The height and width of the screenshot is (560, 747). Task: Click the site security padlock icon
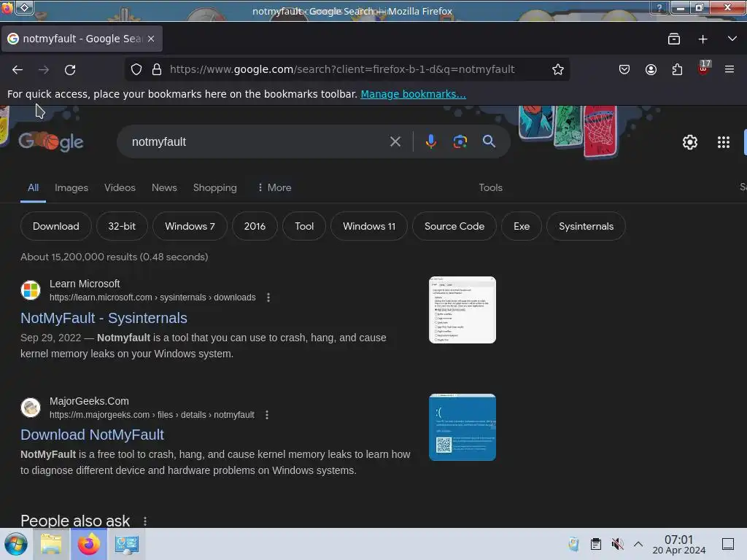pos(157,69)
